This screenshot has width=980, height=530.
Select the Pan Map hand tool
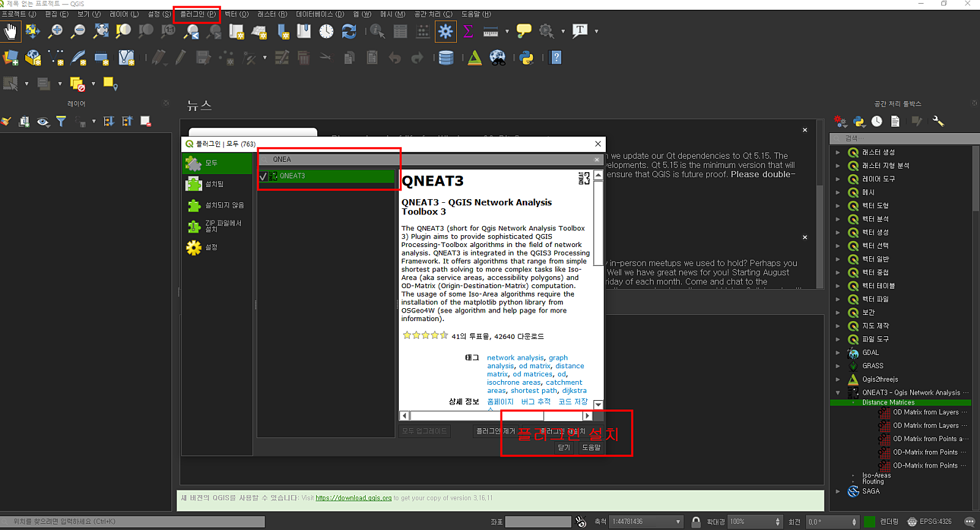click(x=10, y=31)
